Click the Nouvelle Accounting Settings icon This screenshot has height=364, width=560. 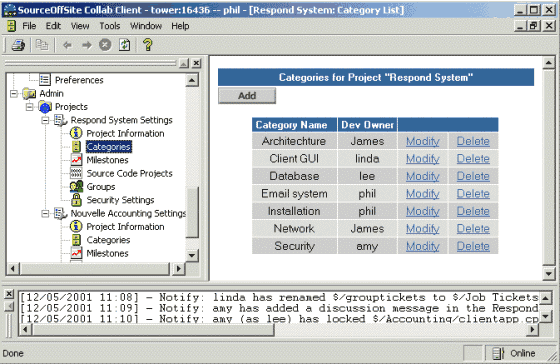point(61,213)
